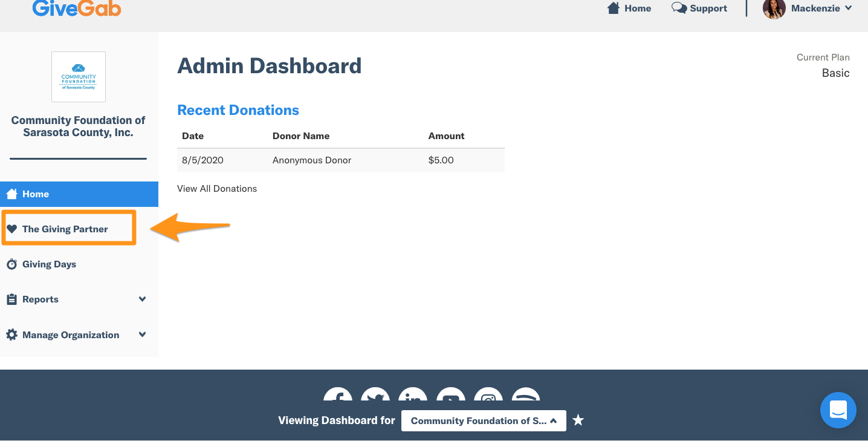Click the sidebar Home house icon

pyautogui.click(x=11, y=194)
